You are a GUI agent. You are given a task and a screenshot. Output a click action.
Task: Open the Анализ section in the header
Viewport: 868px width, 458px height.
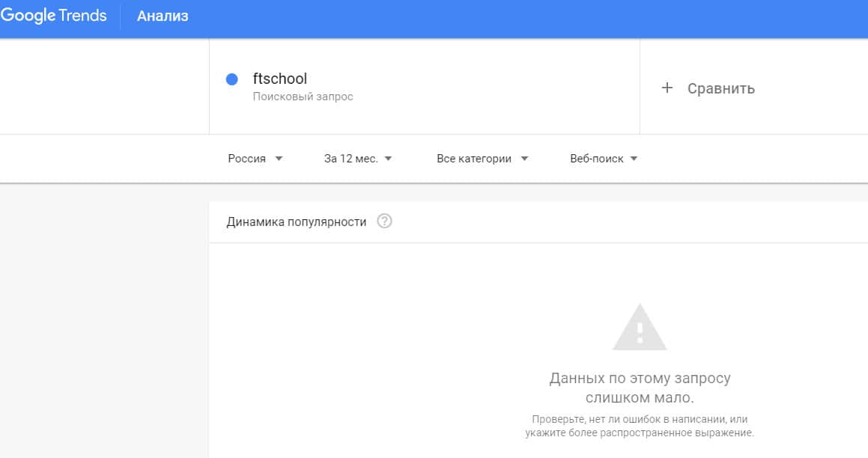tap(163, 16)
